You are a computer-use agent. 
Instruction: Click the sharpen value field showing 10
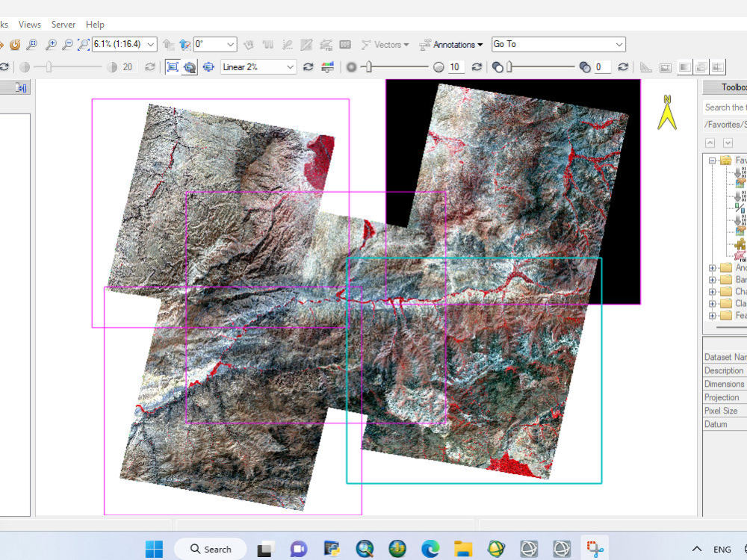click(455, 67)
